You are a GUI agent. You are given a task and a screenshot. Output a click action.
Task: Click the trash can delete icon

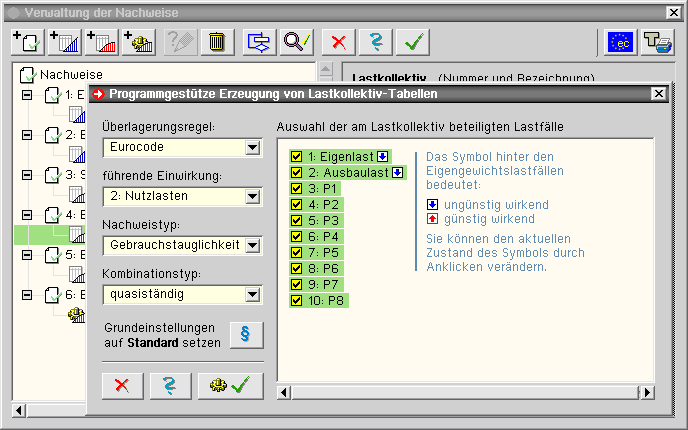[x=216, y=41]
